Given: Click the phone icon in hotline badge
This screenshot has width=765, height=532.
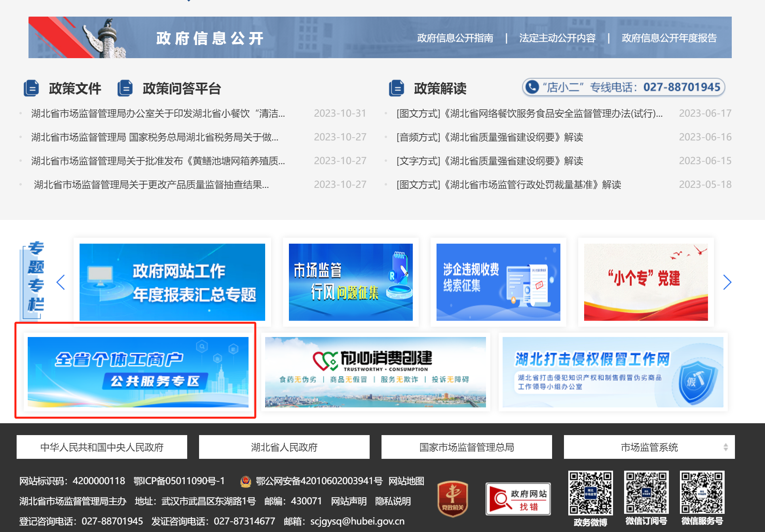Looking at the screenshot, I should [x=532, y=87].
